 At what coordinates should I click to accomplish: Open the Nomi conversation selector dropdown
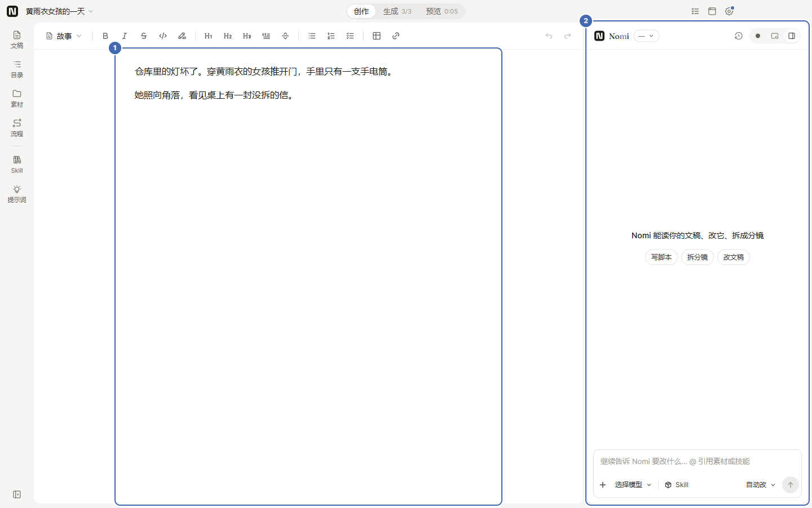tap(646, 36)
